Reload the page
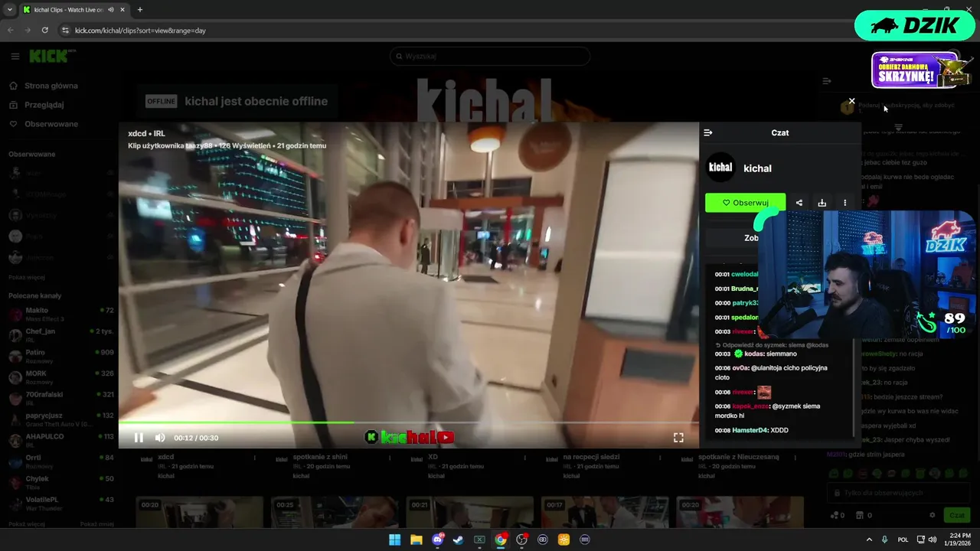Viewport: 980px width, 551px height. coord(44,30)
